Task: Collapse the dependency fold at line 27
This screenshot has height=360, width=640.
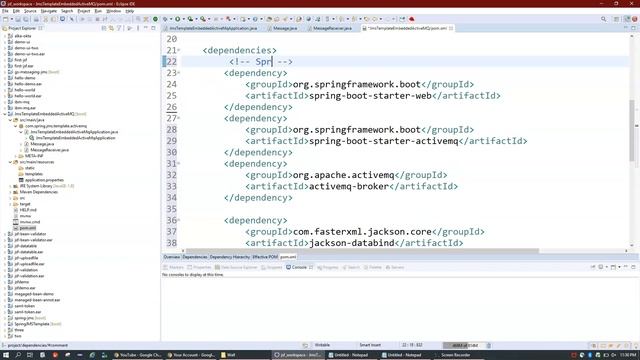Action: [178, 118]
